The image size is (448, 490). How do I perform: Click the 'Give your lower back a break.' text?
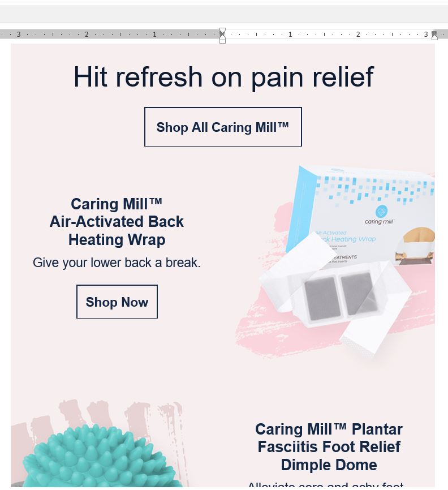pyautogui.click(x=117, y=263)
